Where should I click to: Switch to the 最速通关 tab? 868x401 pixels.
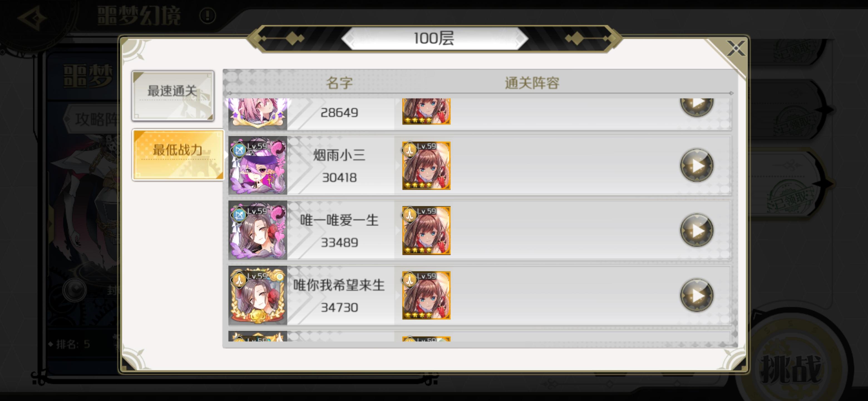pyautogui.click(x=173, y=96)
